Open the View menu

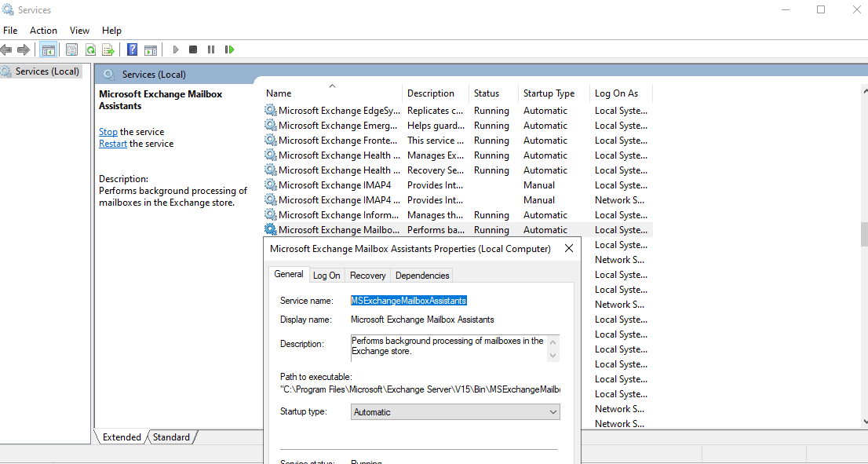tap(80, 31)
